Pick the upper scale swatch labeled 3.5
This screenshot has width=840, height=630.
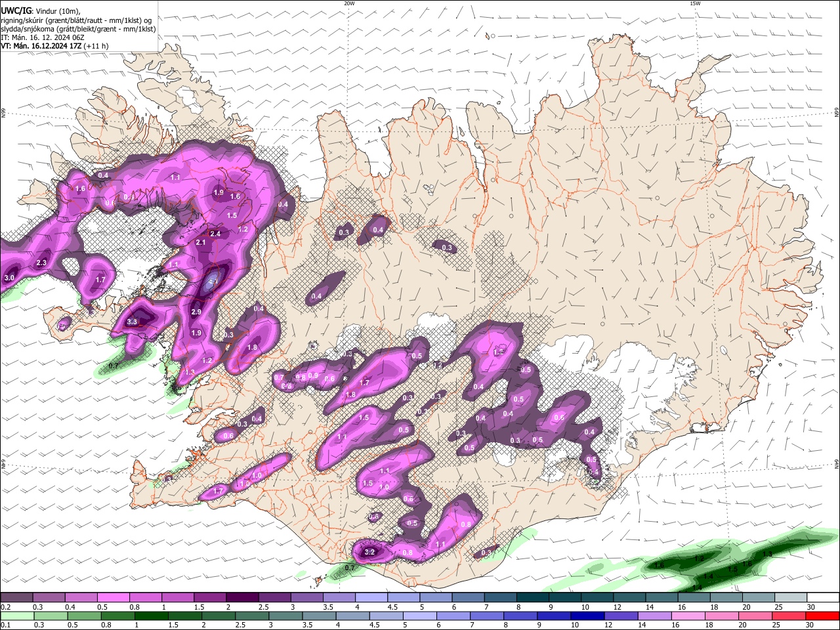tap(338, 598)
